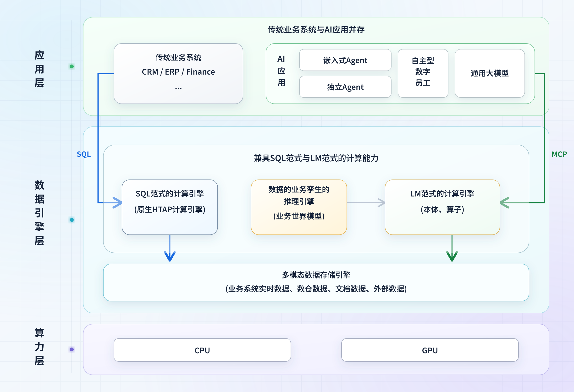Click the blue SQL label
This screenshot has width=574, height=392.
pyautogui.click(x=84, y=154)
